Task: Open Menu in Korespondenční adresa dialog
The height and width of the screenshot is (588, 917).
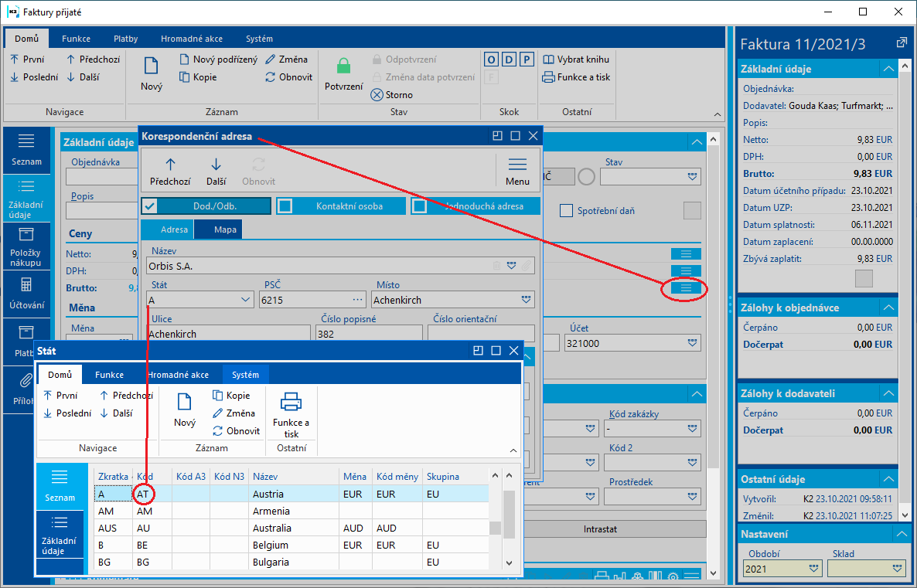Action: [517, 172]
